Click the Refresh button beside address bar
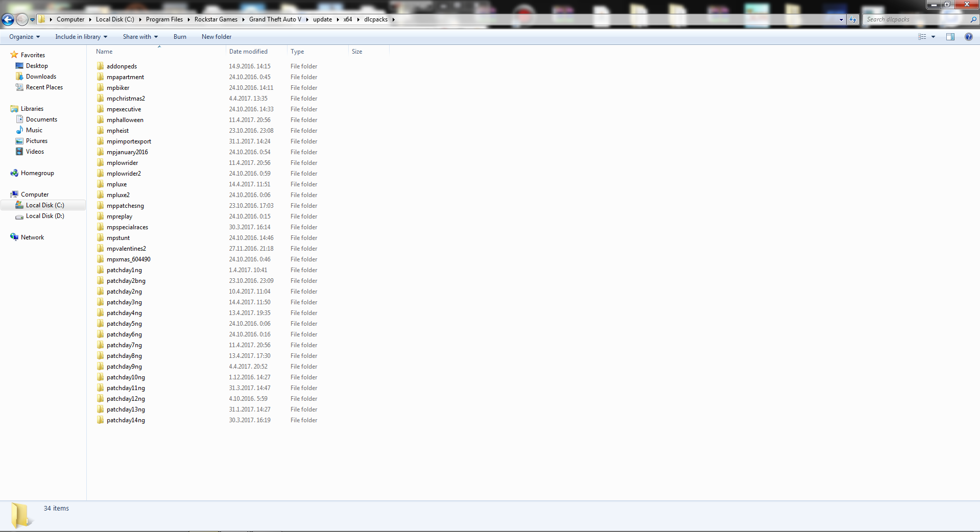 tap(852, 19)
